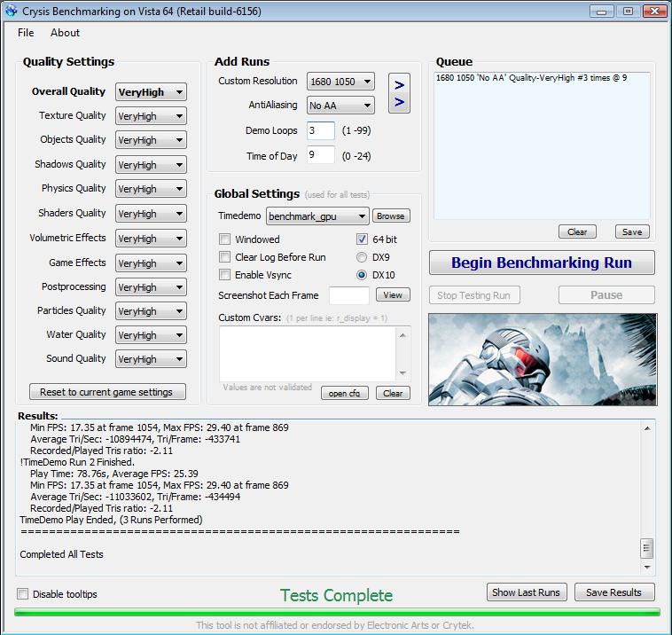The width and height of the screenshot is (672, 635).
Task: Save the Queue list
Action: tap(632, 231)
